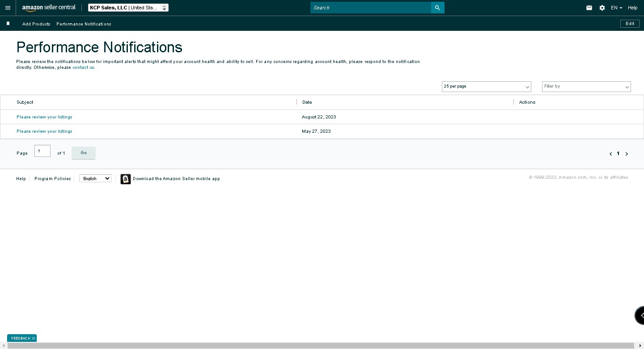The width and height of the screenshot is (644, 349).
Task: Open the messages envelope icon
Action: 589,8
